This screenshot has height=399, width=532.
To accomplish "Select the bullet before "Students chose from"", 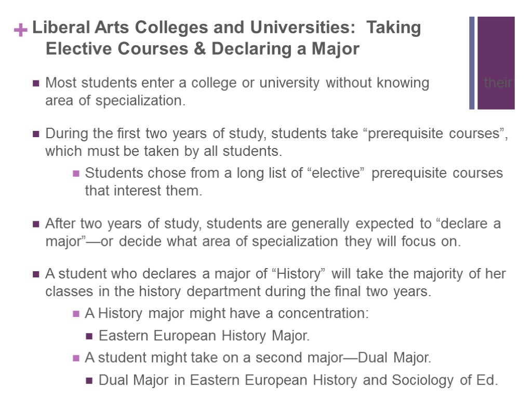I will click(75, 173).
